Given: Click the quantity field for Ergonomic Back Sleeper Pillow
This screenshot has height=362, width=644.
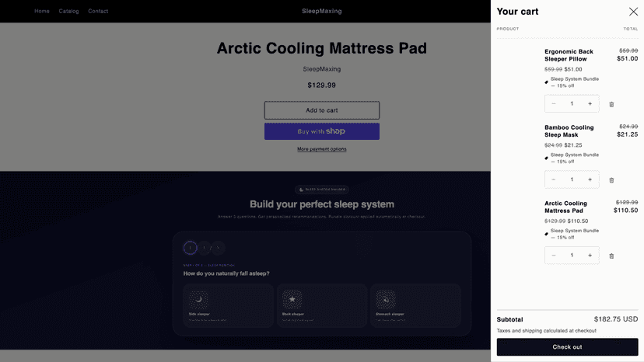Looking at the screenshot, I should click(x=572, y=104).
